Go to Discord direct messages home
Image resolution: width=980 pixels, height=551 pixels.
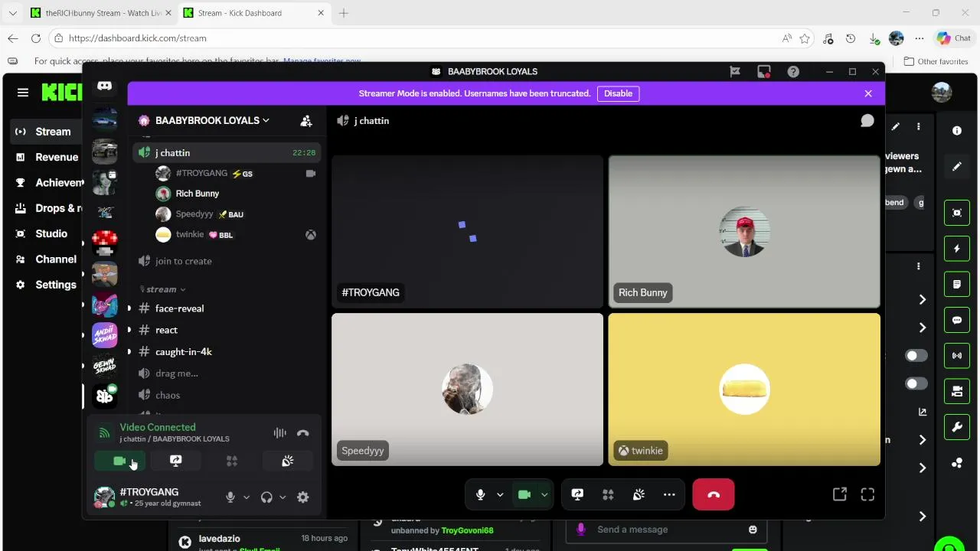coord(105,86)
